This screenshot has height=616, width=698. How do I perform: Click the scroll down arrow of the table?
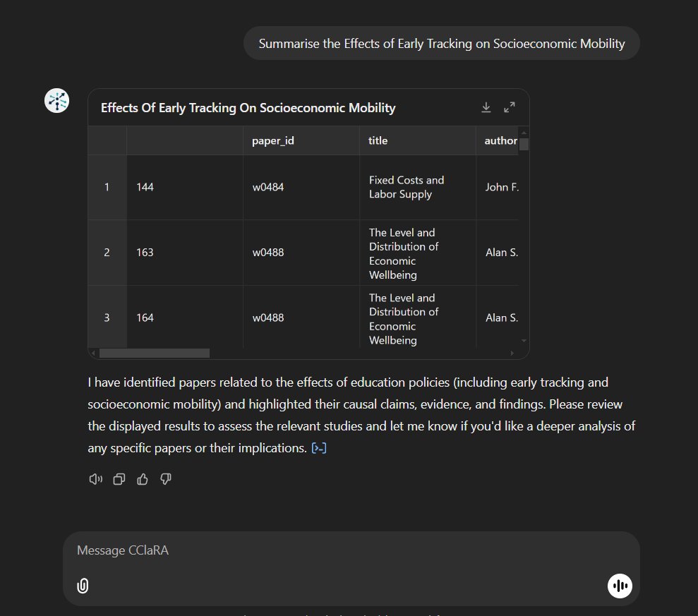(524, 341)
